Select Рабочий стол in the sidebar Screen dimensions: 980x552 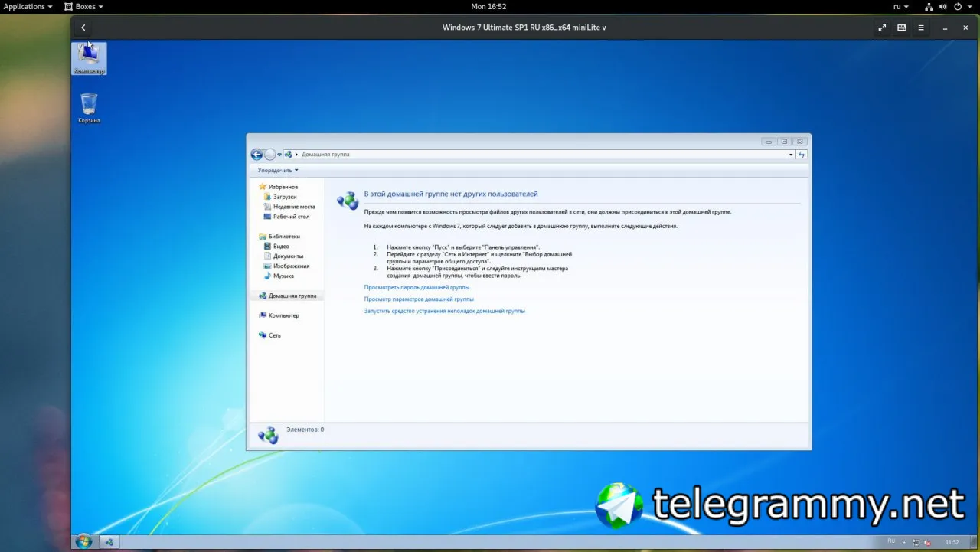click(292, 217)
